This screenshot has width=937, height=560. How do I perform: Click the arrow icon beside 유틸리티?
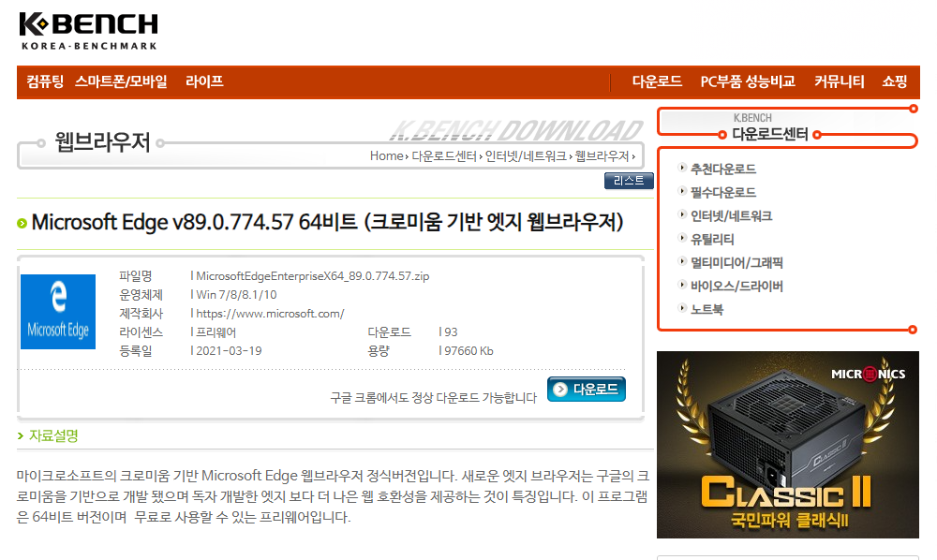682,238
